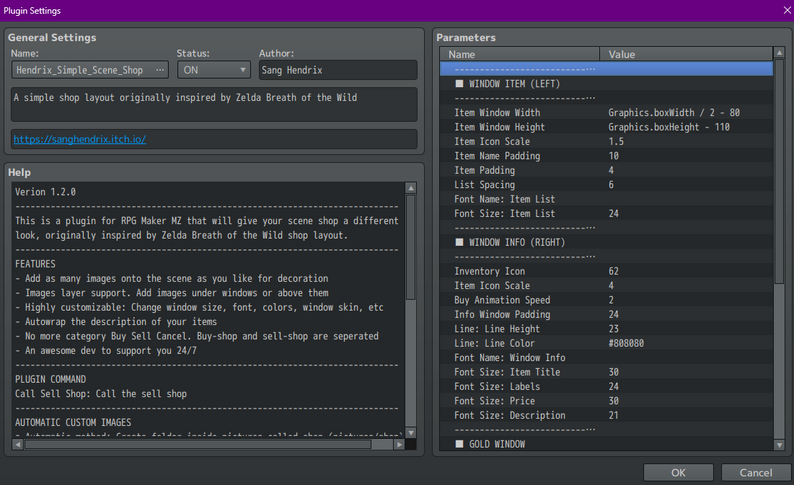This screenshot has height=485, width=794.
Task: Open the sanghendrix.itch.io link
Action: click(x=80, y=139)
